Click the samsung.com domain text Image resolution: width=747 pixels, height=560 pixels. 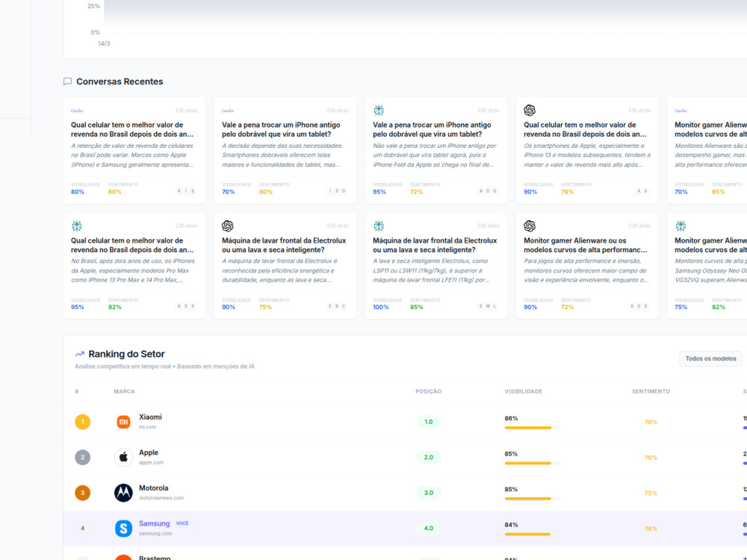click(155, 533)
